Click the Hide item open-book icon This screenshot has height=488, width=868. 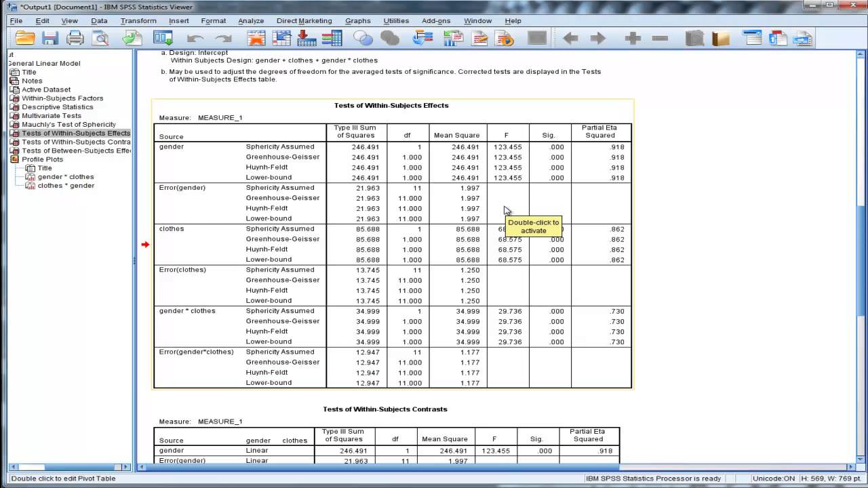(x=721, y=39)
